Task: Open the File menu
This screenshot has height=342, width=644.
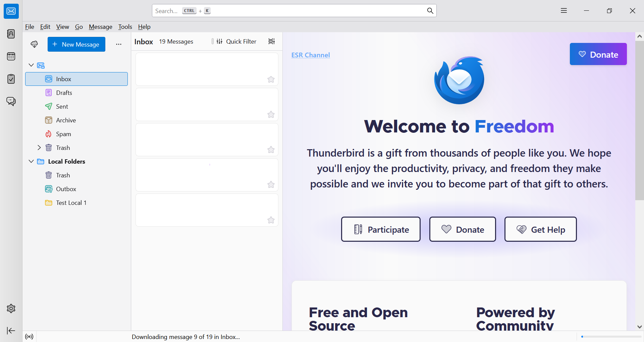Action: (30, 26)
